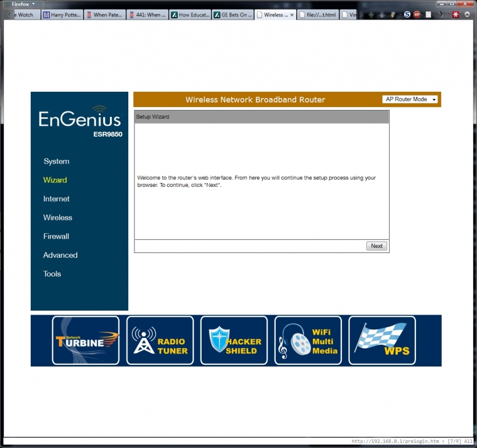
Task: Click the EnGenius logo
Action: [80, 117]
